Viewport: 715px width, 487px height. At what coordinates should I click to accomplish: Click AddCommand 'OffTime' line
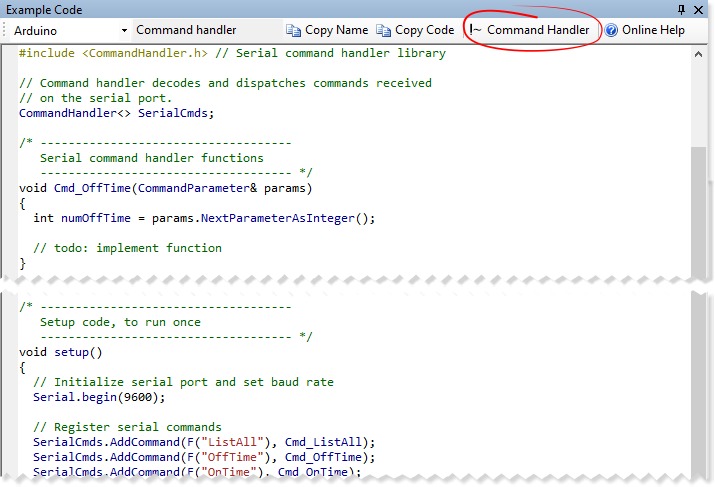pyautogui.click(x=204, y=457)
